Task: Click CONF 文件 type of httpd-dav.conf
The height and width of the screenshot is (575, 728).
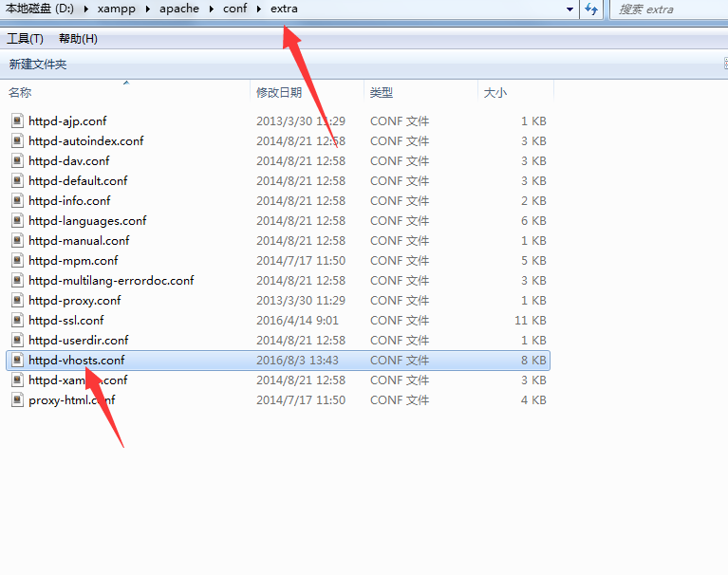Action: 400,160
